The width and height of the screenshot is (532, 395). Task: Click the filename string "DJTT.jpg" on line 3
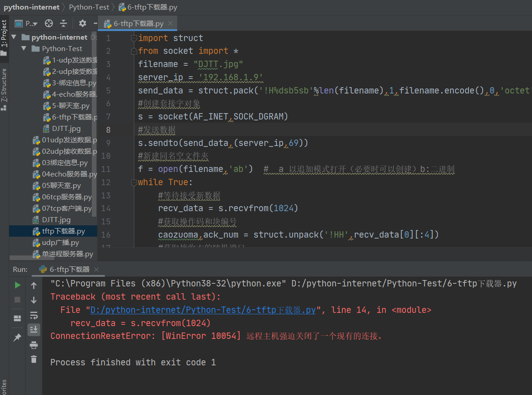click(x=218, y=64)
